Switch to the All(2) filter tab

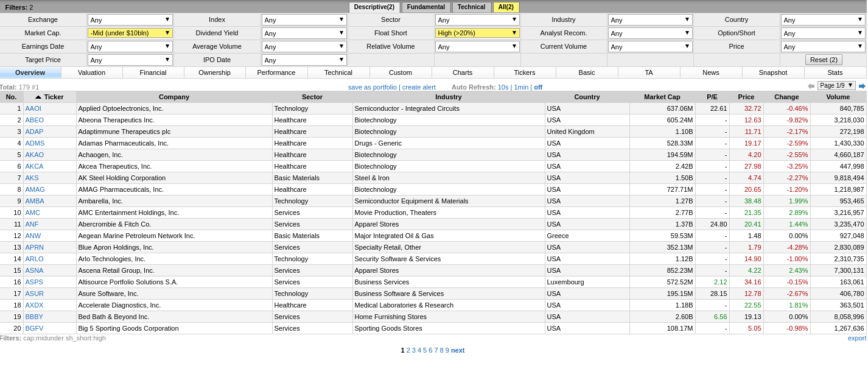506,7
